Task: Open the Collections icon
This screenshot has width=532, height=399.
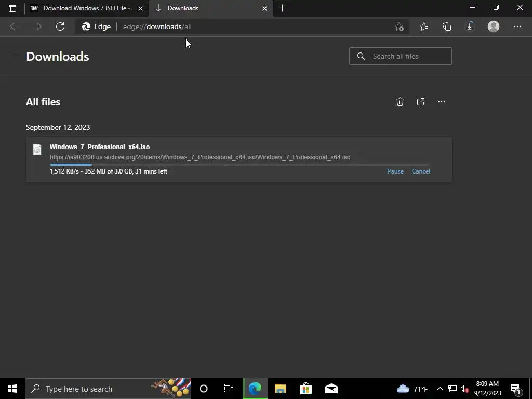Action: pos(447,26)
